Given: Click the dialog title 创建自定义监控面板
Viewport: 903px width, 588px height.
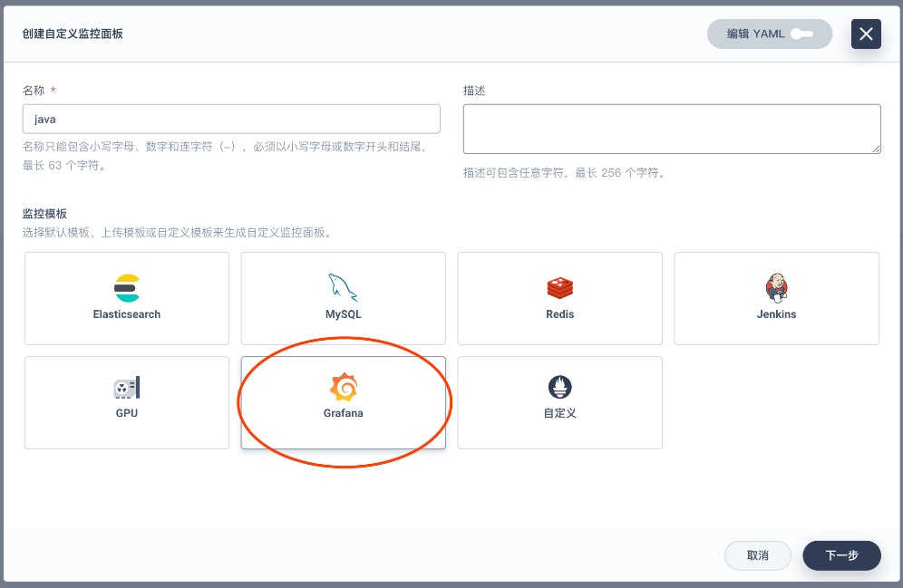Looking at the screenshot, I should click(73, 34).
